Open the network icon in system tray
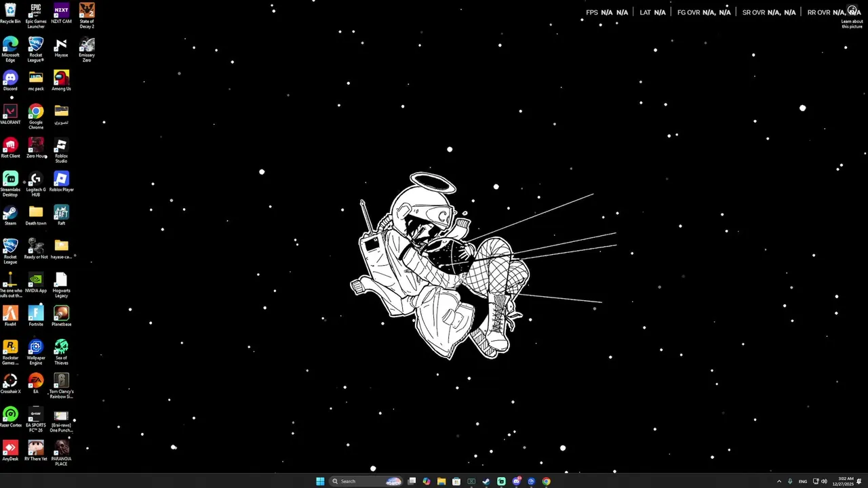The height and width of the screenshot is (488, 868). [816, 481]
